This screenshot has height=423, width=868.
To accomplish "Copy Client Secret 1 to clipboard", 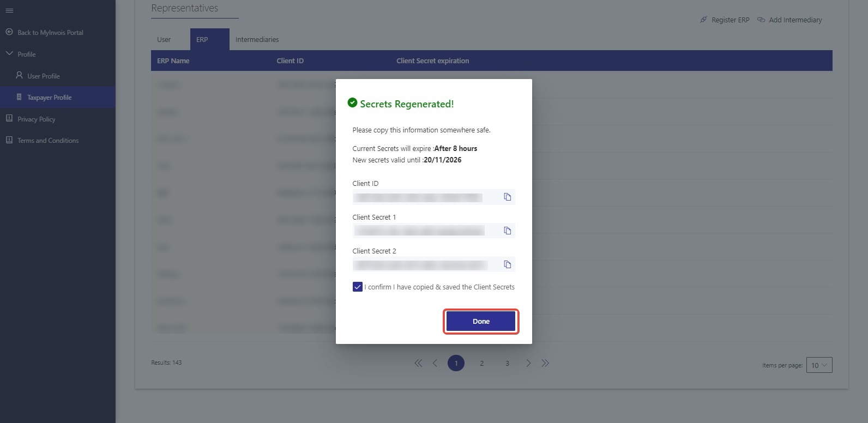I will [507, 231].
